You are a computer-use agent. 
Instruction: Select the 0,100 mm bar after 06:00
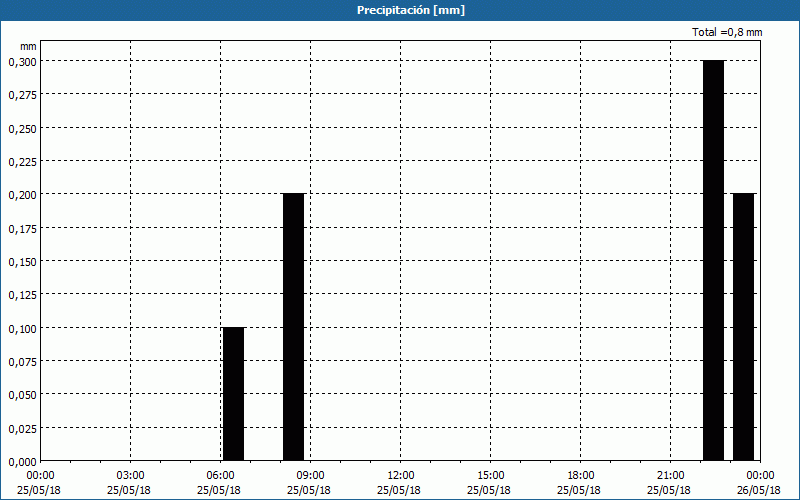click(234, 394)
